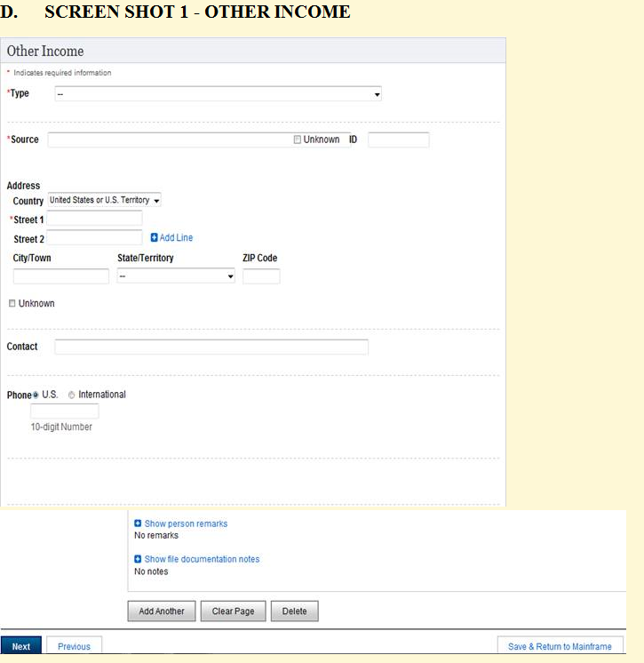Screen dimensions: 644x663
Task: Click the ZIP Code field
Action: (261, 276)
